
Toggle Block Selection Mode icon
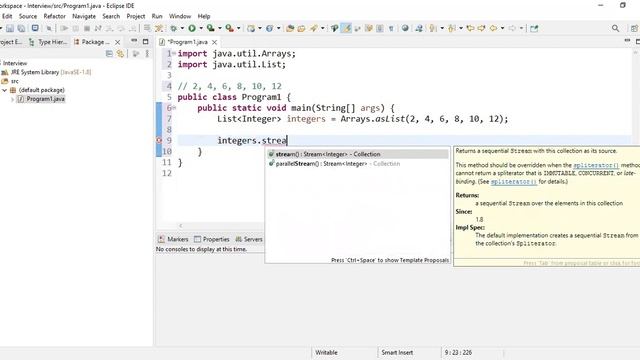tap(380, 28)
